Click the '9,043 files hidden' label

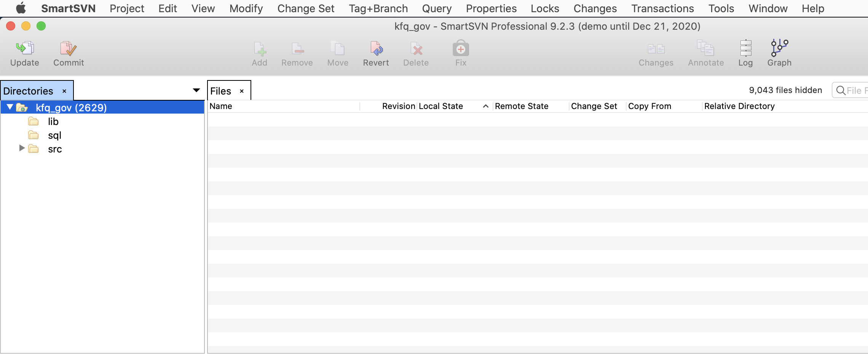point(785,90)
